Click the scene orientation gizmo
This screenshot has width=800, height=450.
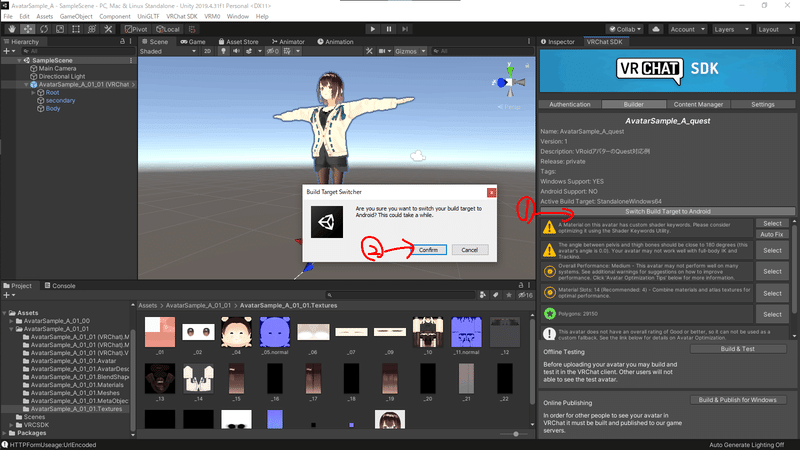point(509,82)
